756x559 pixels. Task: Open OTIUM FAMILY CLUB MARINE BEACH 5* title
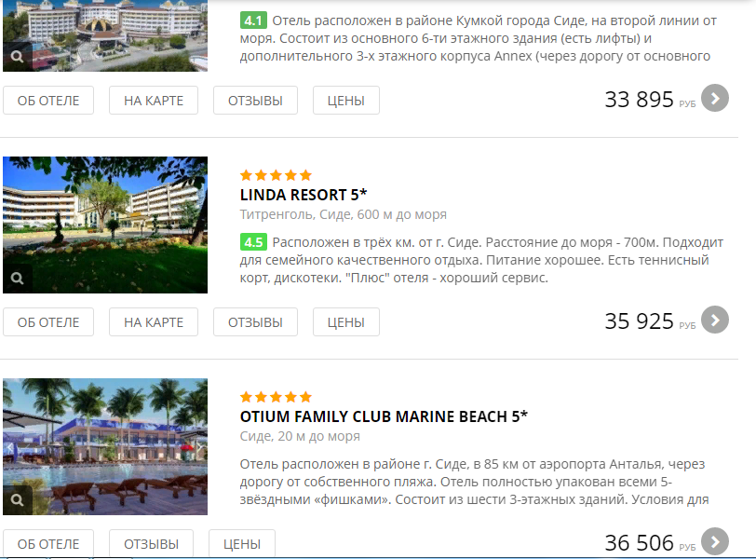coord(384,416)
